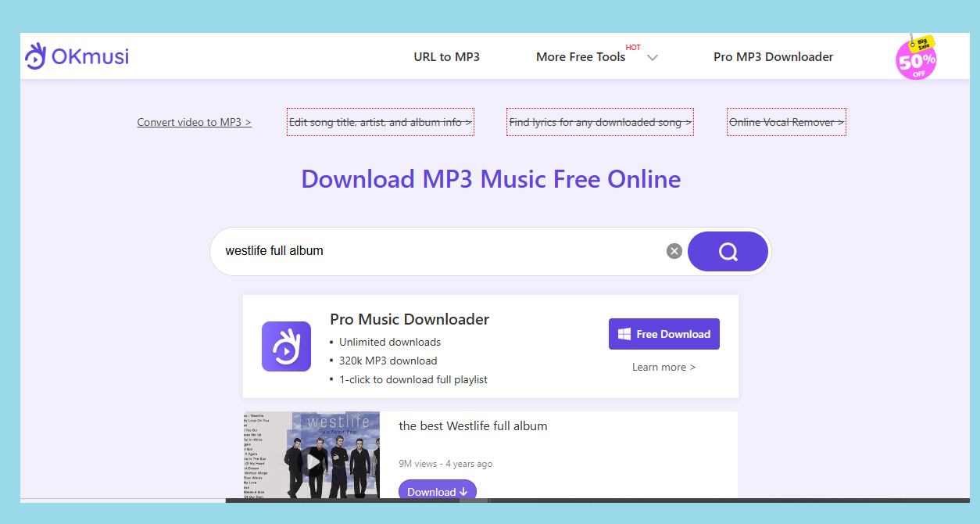Open Find lyrics for any downloaded song link
Screen dimensions: 980x524
[x=600, y=122]
